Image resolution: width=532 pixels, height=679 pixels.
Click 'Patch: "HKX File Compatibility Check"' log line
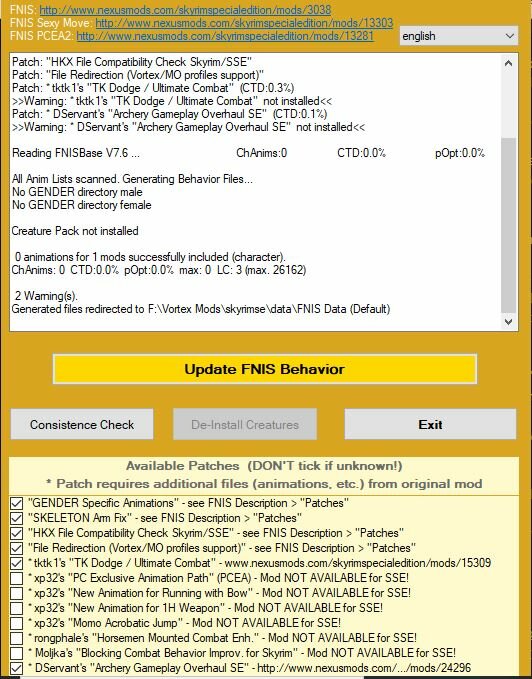click(132, 62)
